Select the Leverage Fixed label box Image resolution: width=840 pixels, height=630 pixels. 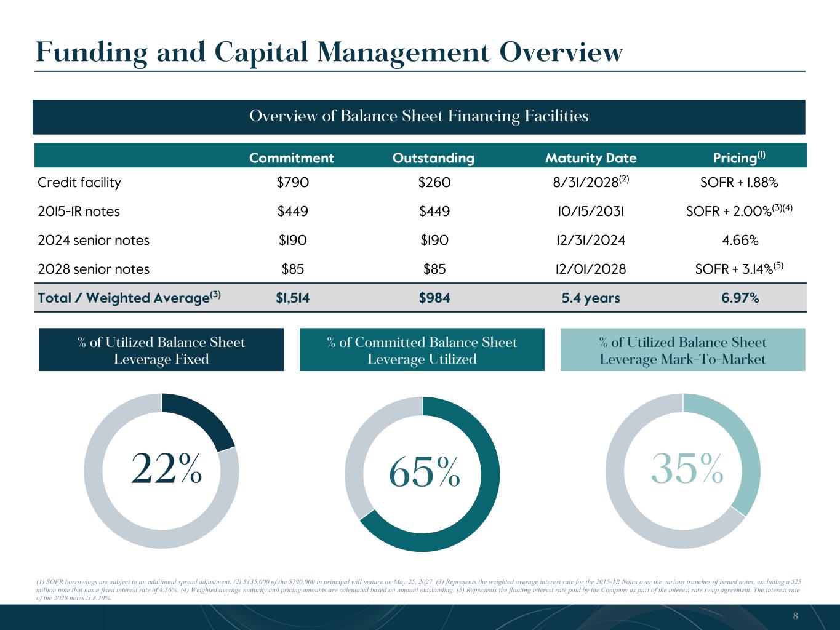point(161,350)
